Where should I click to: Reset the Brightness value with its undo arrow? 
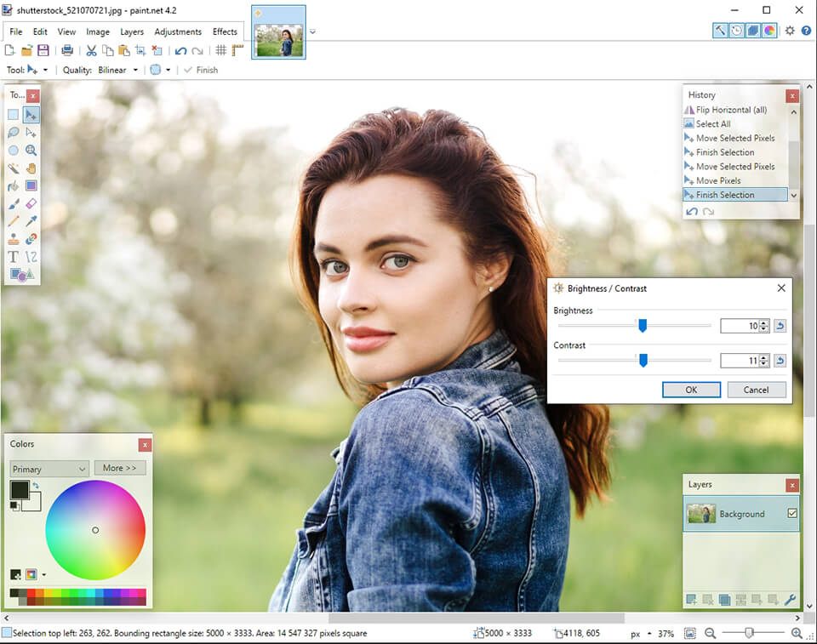(780, 325)
